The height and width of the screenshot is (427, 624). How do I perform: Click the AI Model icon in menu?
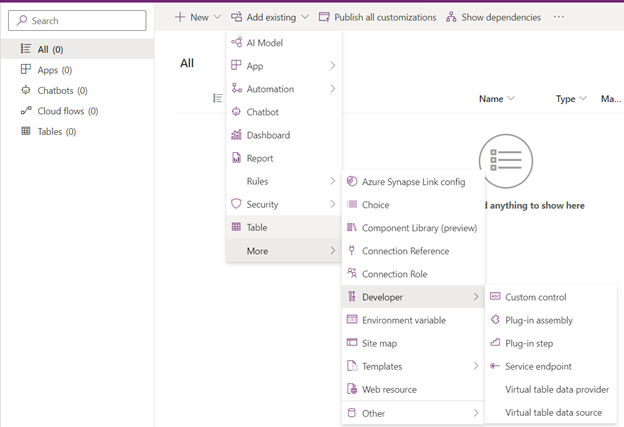236,42
